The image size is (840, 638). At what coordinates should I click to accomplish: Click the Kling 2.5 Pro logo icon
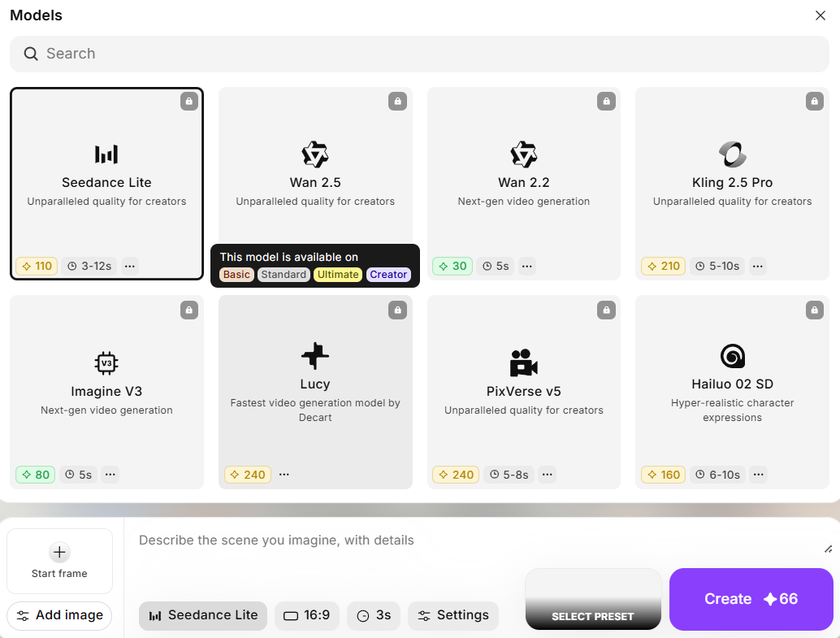coord(732,154)
